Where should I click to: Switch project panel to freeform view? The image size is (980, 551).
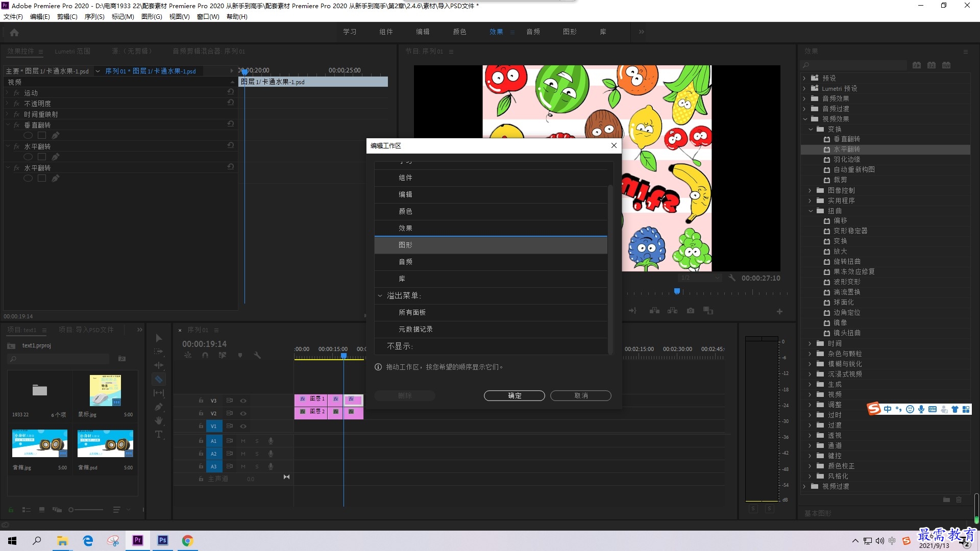point(57,509)
